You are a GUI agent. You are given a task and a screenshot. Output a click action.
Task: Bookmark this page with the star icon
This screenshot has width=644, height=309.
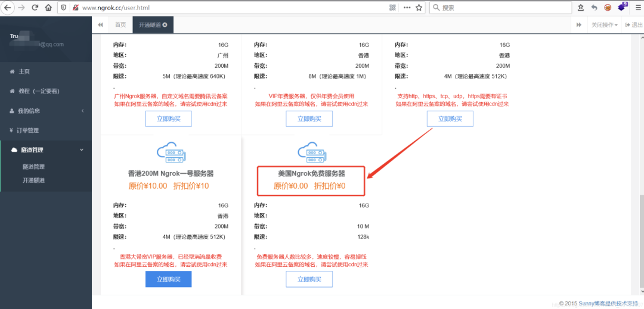(419, 7)
